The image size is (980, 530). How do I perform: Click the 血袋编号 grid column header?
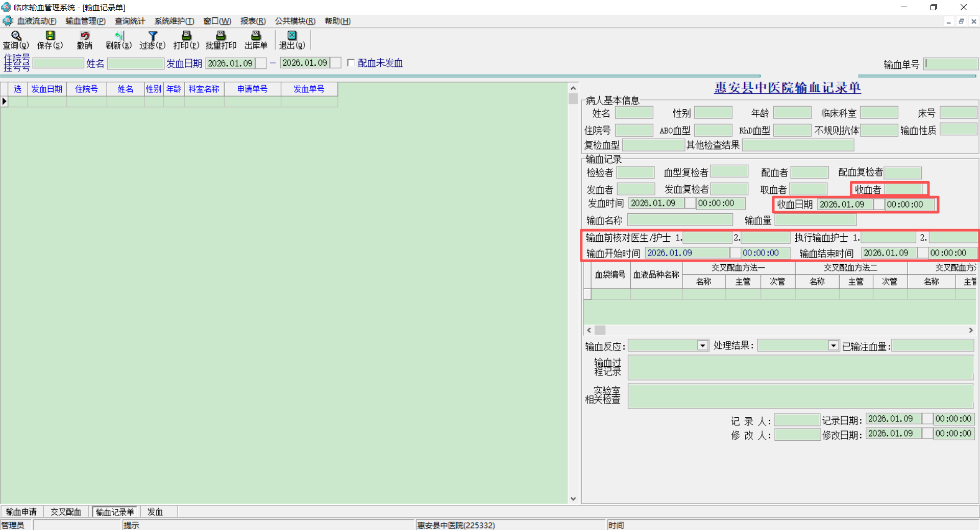pyautogui.click(x=610, y=274)
